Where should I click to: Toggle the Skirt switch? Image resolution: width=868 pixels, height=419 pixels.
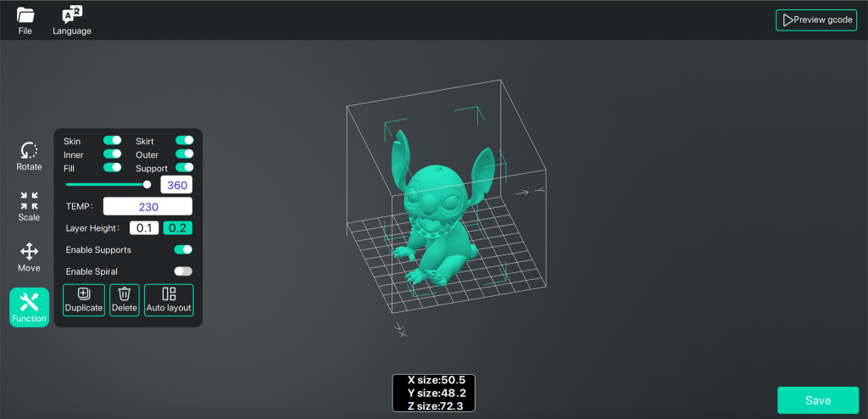(184, 141)
